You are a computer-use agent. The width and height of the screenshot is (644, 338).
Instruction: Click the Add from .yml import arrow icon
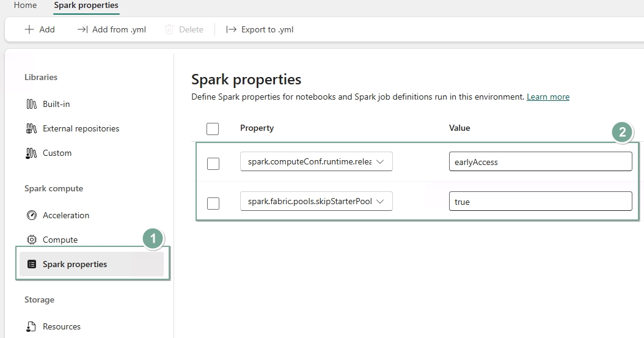tap(82, 29)
